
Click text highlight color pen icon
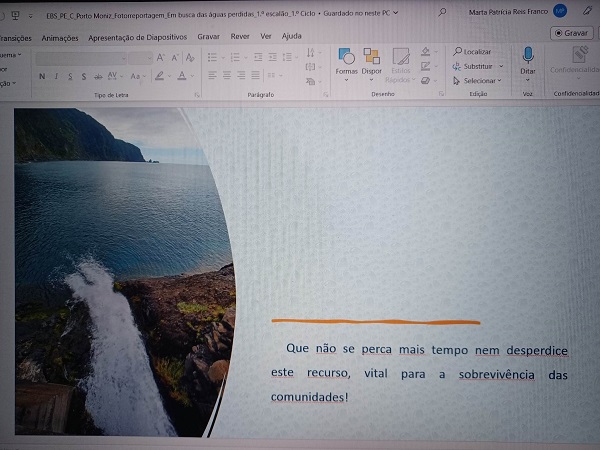point(160,76)
